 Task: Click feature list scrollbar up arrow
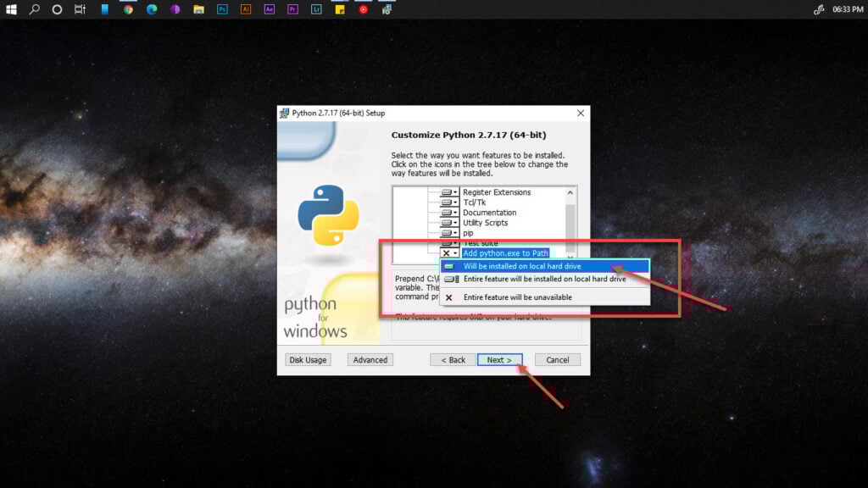coord(570,192)
